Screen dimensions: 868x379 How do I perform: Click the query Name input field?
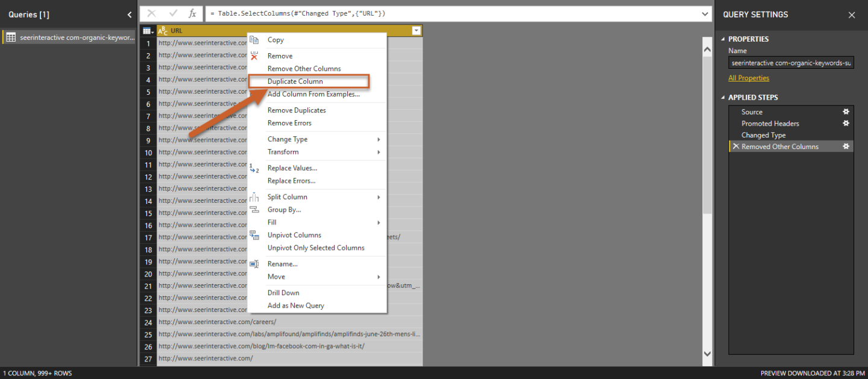point(790,63)
